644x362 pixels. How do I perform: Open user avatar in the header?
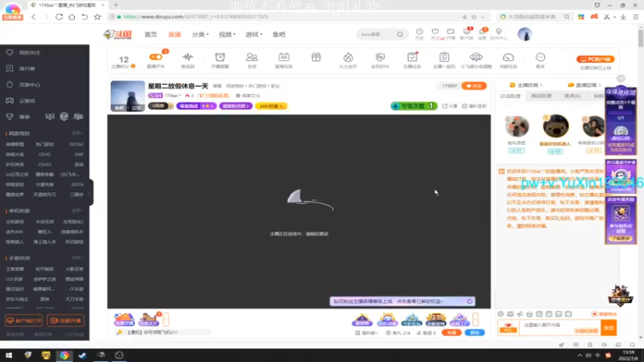(525, 35)
